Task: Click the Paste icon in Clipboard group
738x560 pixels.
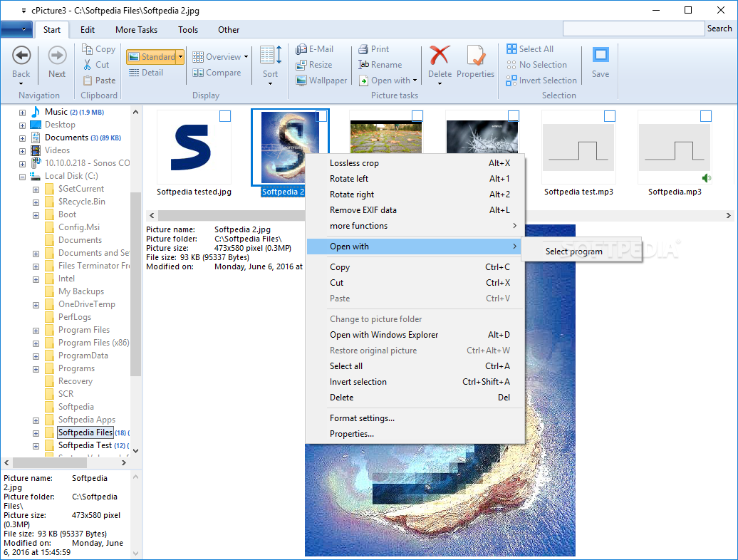Action: click(x=87, y=81)
